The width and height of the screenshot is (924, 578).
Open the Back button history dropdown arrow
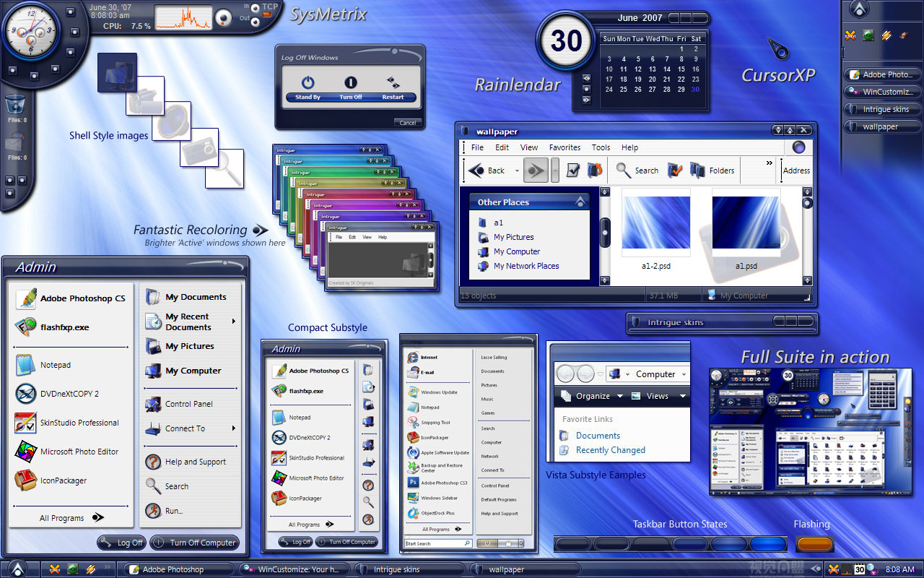[x=517, y=171]
